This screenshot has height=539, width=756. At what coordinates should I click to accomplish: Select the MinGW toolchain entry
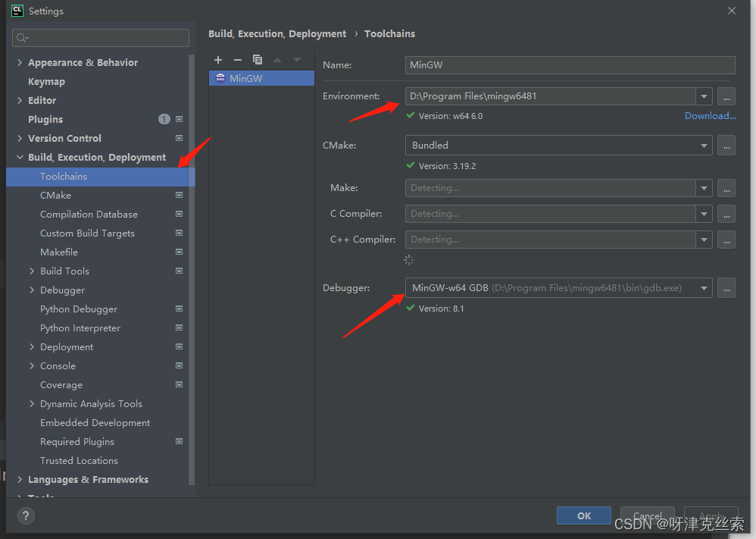[261, 78]
